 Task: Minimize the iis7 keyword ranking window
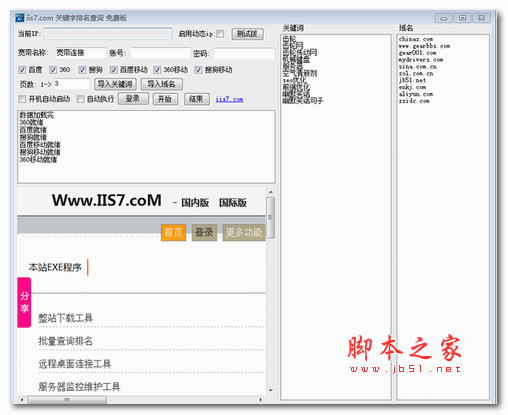pos(444,18)
